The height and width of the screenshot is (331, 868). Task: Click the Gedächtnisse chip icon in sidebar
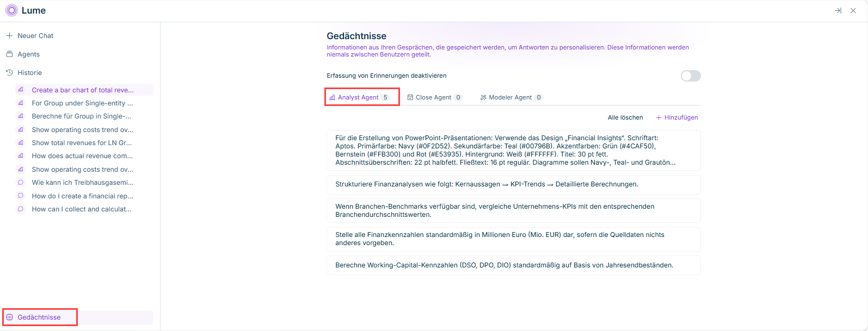(x=9, y=317)
